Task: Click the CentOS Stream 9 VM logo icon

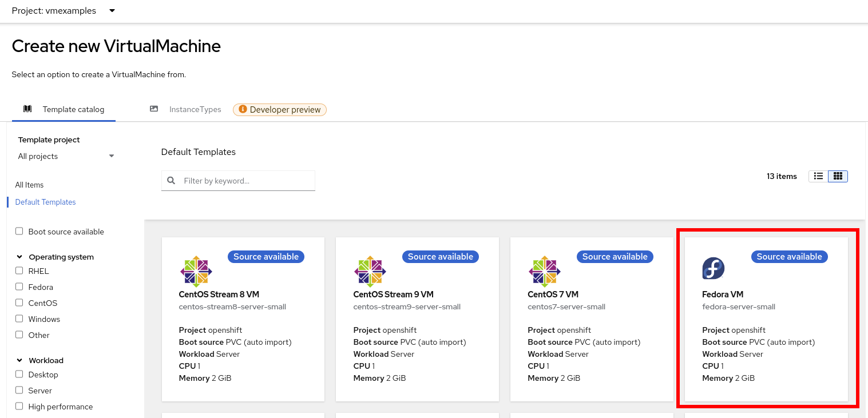Action: [x=370, y=270]
